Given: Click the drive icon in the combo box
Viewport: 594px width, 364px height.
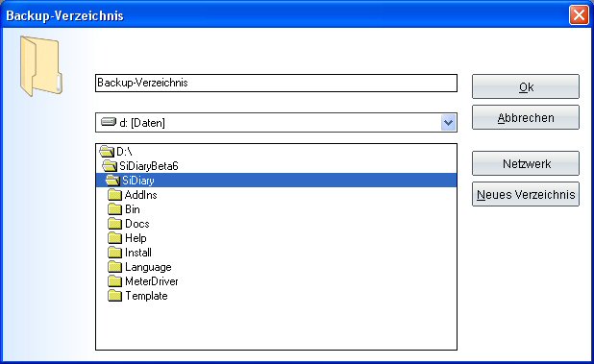Looking at the screenshot, I should click(109, 122).
